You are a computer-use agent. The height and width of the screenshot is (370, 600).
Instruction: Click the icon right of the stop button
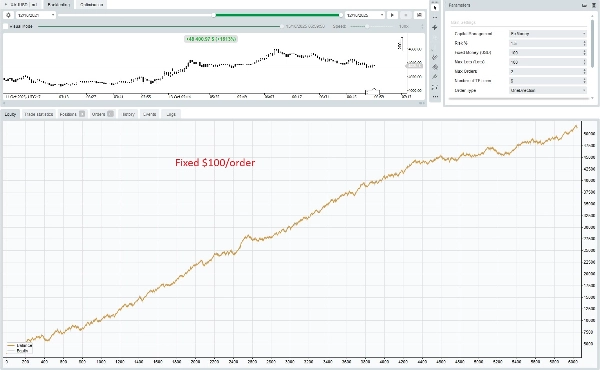pyautogui.click(x=419, y=15)
